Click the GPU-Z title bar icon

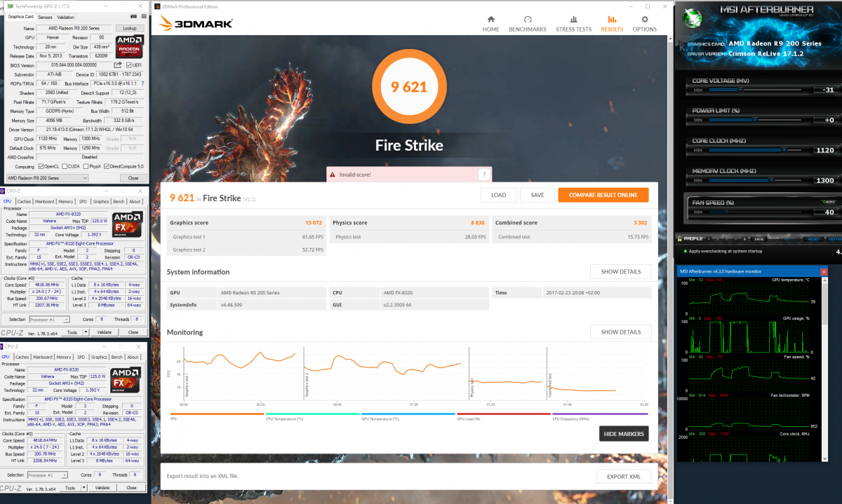[x=10, y=5]
